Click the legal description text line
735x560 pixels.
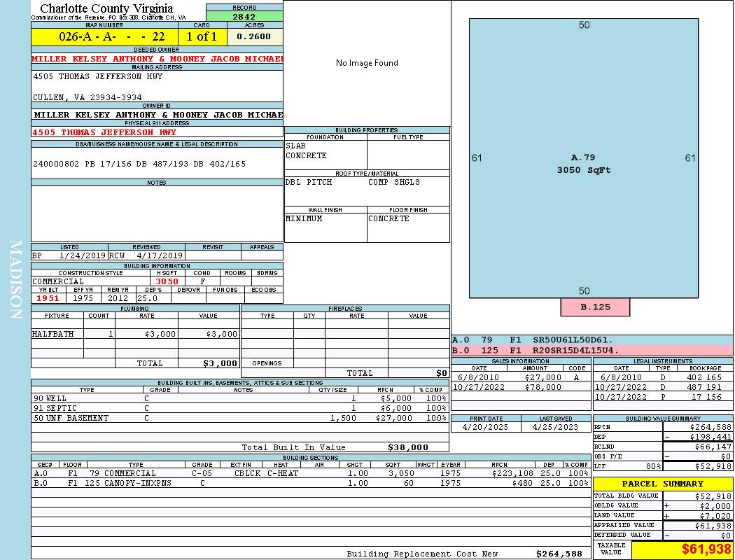coord(140,164)
